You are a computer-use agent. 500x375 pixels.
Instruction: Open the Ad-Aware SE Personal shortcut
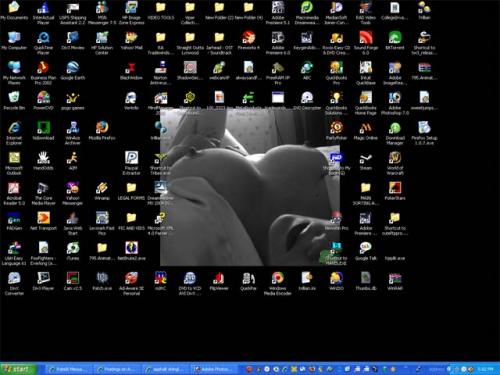(131, 283)
